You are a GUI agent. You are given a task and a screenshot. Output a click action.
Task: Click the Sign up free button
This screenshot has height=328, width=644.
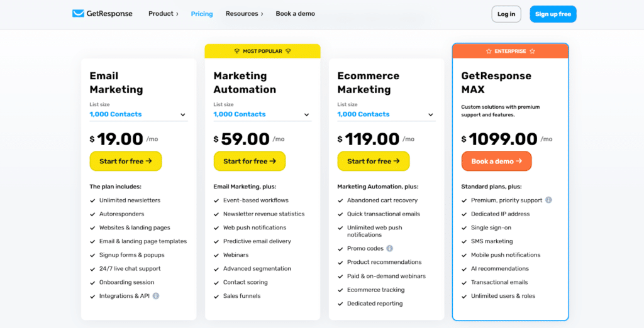tap(553, 14)
